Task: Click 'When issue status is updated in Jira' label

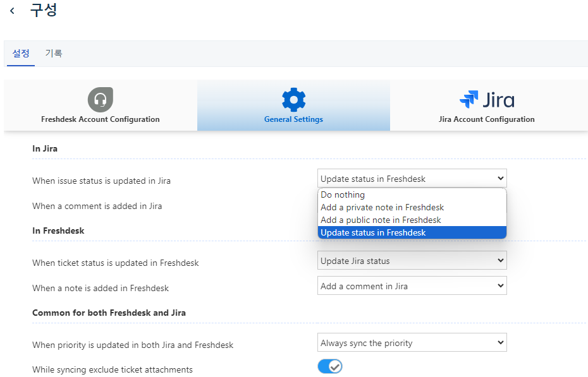Action: point(101,181)
